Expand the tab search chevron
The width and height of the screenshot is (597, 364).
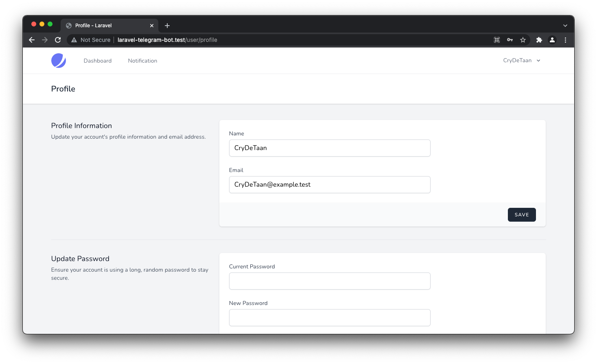(565, 26)
